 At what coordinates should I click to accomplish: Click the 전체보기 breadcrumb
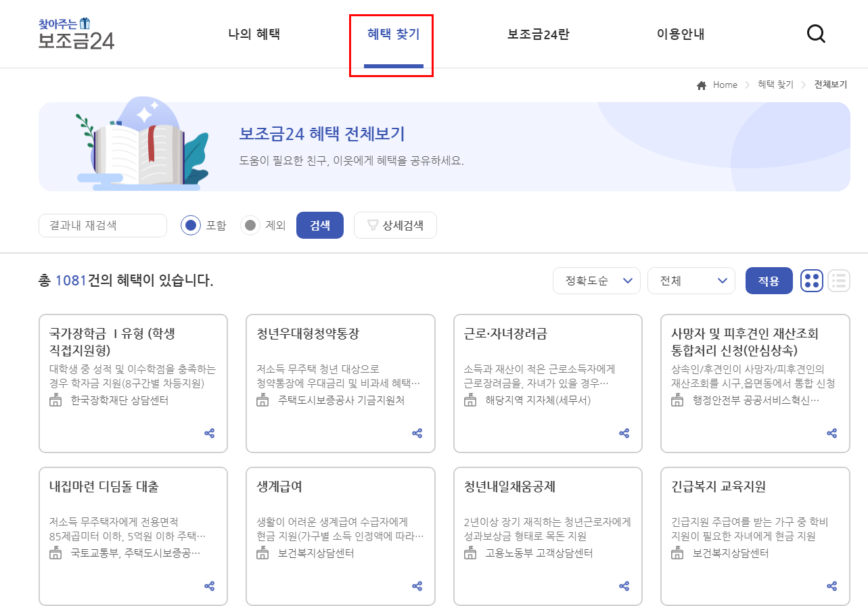831,85
